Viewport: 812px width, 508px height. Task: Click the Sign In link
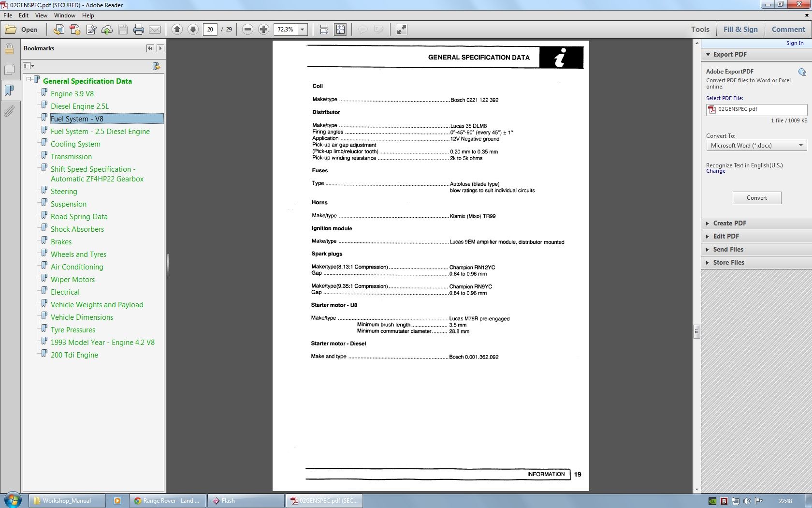click(795, 43)
